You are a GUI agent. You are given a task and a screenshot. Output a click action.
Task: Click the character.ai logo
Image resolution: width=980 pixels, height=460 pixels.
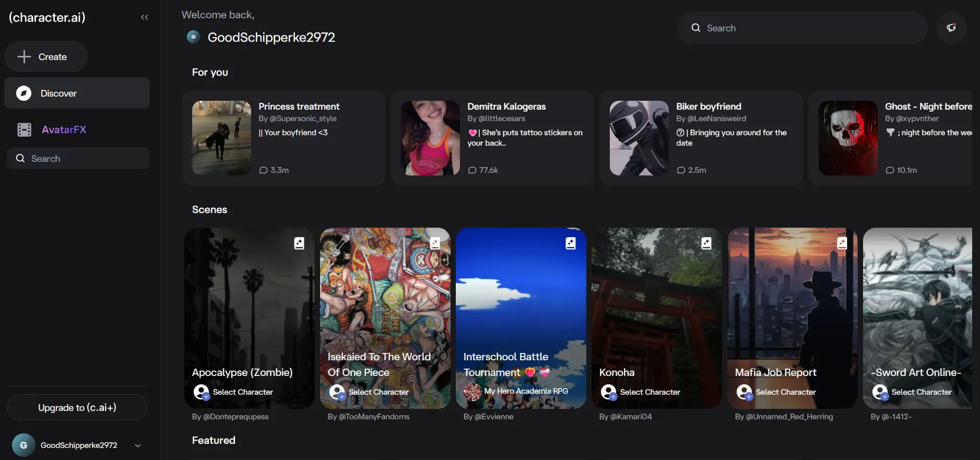47,17
